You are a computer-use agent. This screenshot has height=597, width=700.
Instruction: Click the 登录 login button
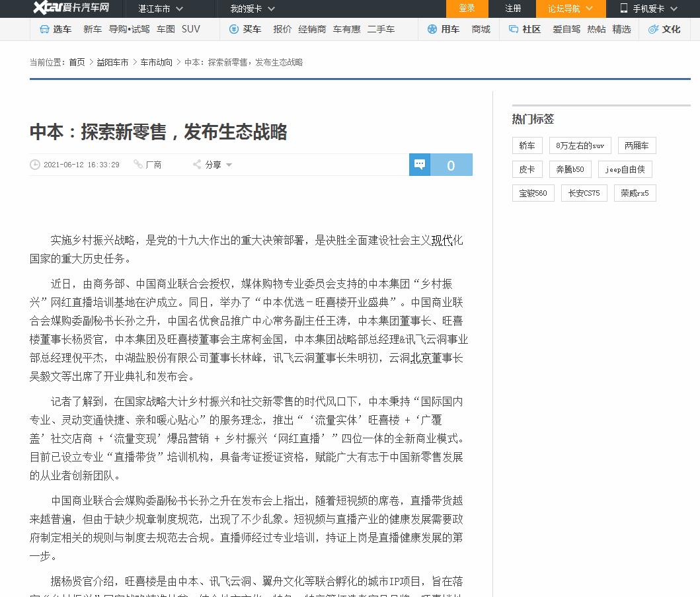(x=467, y=9)
